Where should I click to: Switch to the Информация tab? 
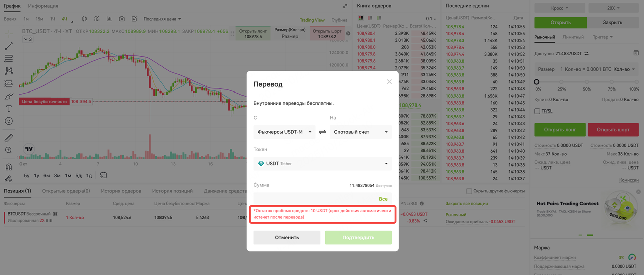coord(43,6)
